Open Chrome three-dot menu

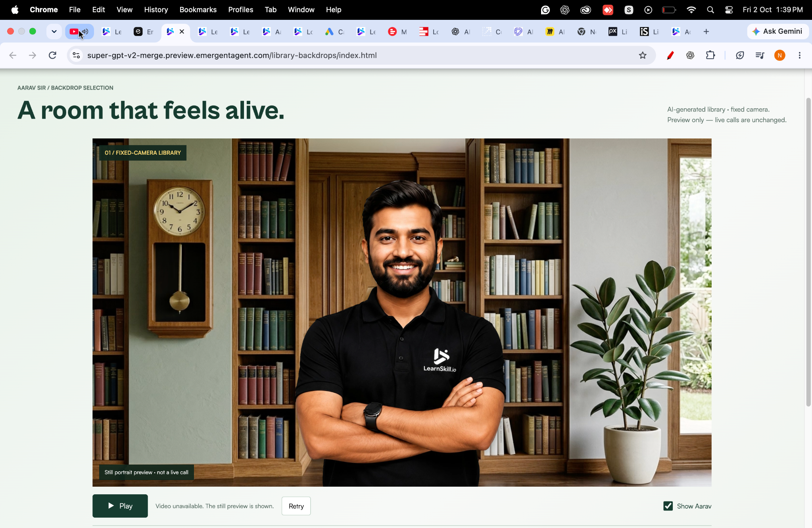tap(800, 56)
